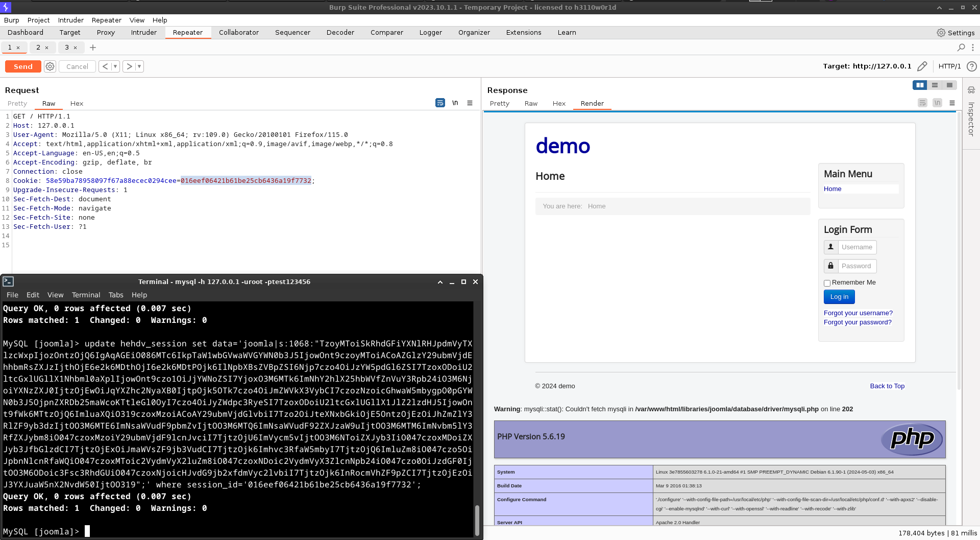This screenshot has height=540, width=980.
Task: Open next history dropdown arrow
Action: [139, 66]
